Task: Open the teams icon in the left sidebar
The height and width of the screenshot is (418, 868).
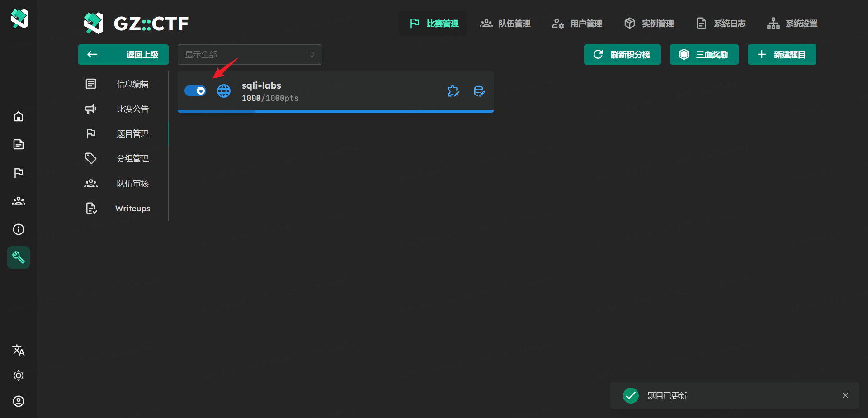Action: 19,201
